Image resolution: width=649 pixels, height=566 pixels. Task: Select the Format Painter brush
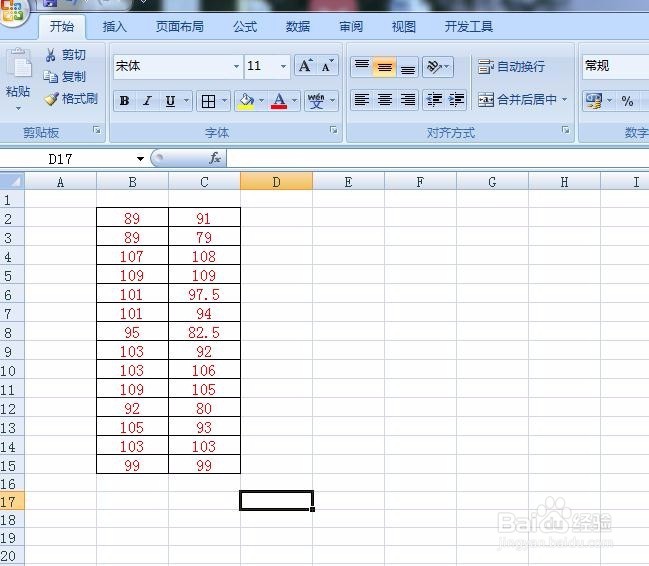coord(71,99)
